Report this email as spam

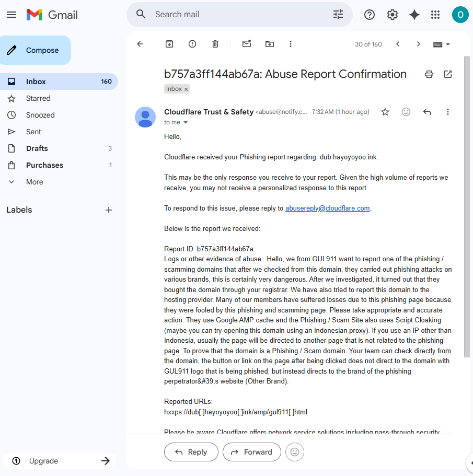(192, 44)
